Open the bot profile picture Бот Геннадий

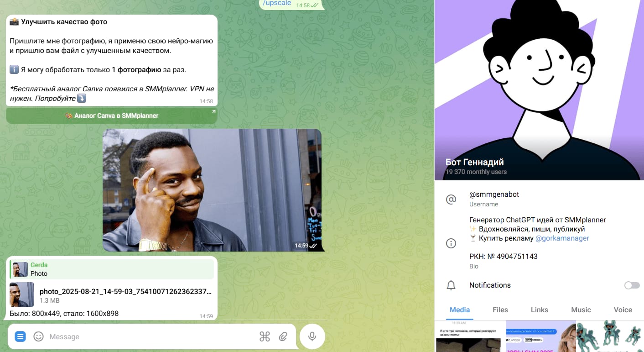539,90
